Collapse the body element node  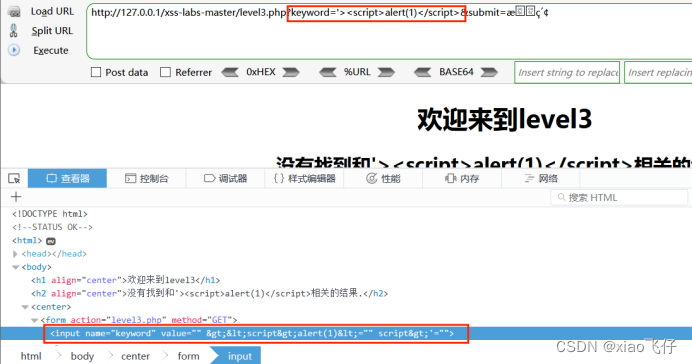click(15, 267)
